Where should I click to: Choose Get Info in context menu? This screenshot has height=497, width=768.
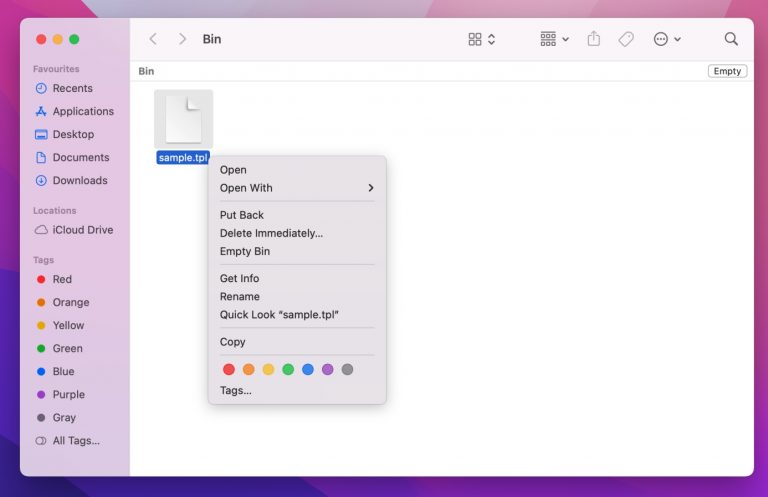(x=239, y=278)
